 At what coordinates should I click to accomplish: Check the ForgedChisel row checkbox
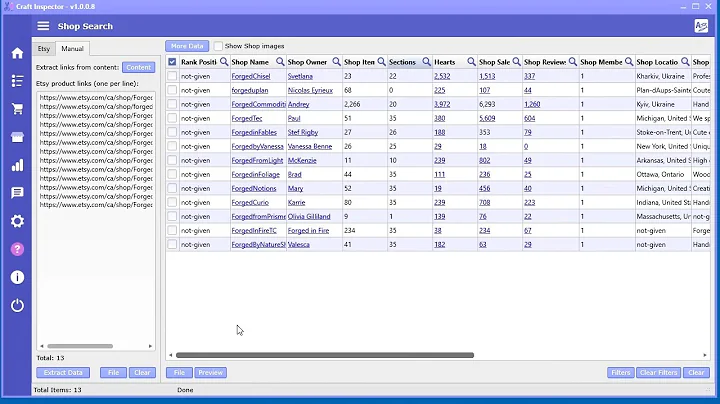172,76
